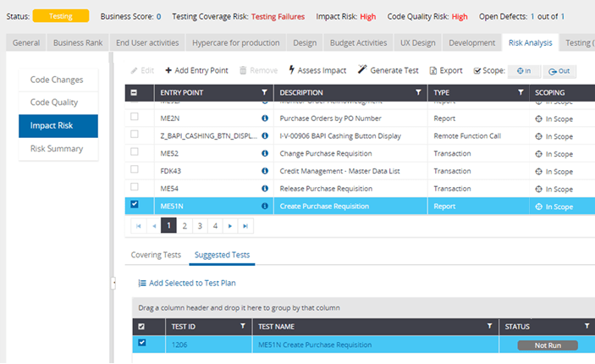Viewport: 595px width, 364px height.
Task: Click the Export spreadsheet icon
Action: point(433,70)
